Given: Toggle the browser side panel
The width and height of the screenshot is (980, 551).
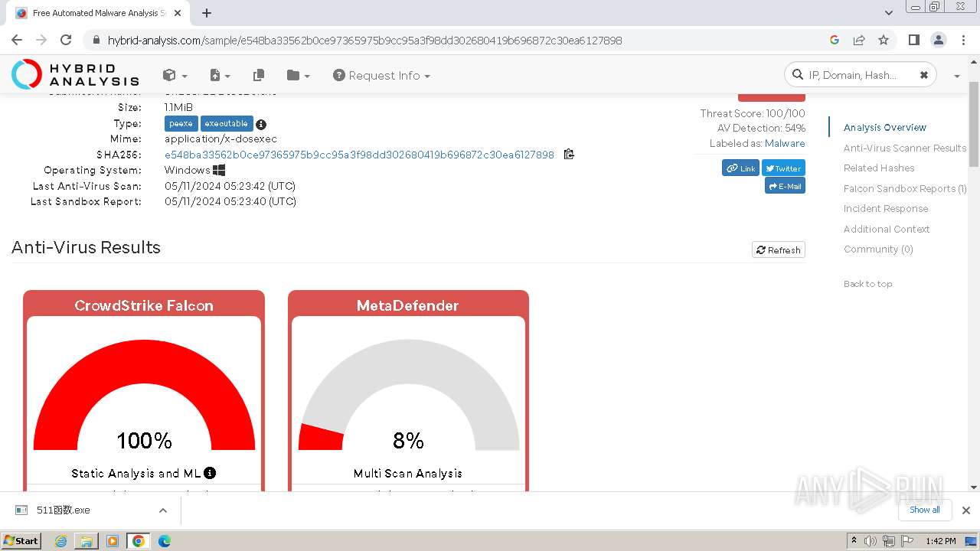Looking at the screenshot, I should click(913, 40).
